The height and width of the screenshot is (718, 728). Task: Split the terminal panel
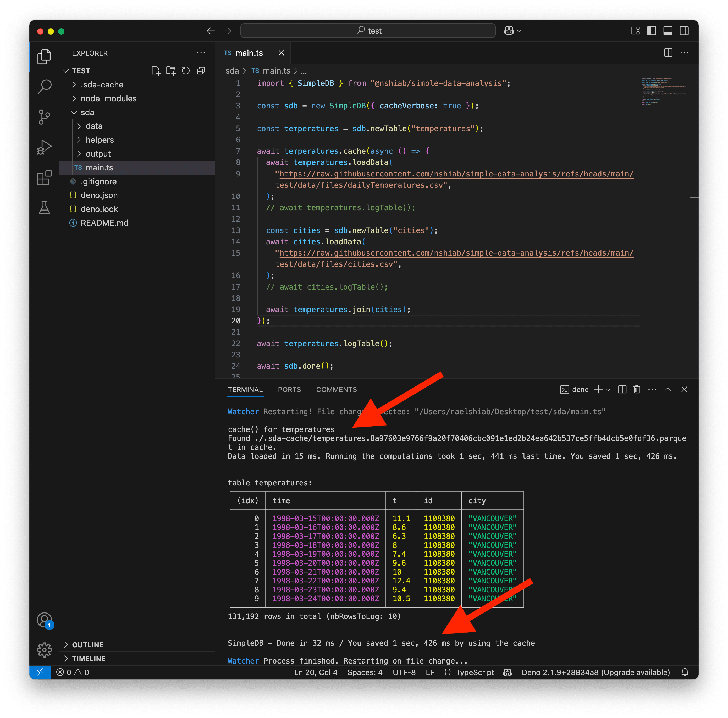(622, 390)
